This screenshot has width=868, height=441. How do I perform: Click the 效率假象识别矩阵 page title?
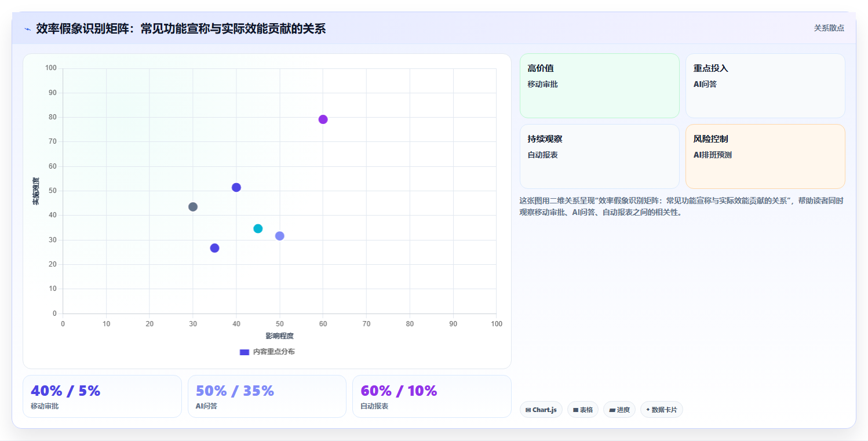pos(181,28)
